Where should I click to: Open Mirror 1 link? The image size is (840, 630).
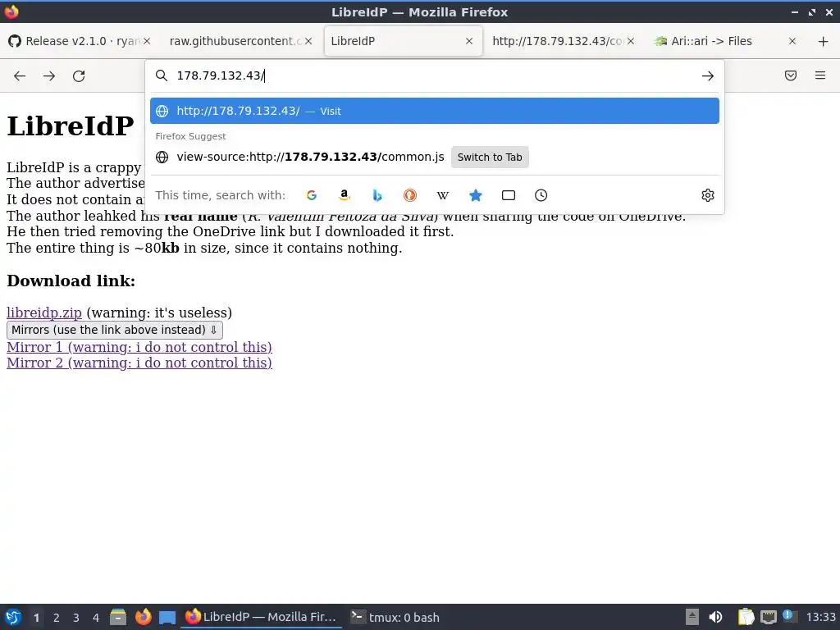click(x=139, y=347)
